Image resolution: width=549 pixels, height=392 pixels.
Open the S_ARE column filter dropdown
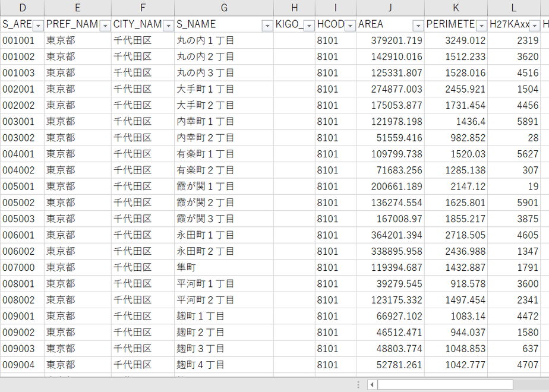click(38, 26)
